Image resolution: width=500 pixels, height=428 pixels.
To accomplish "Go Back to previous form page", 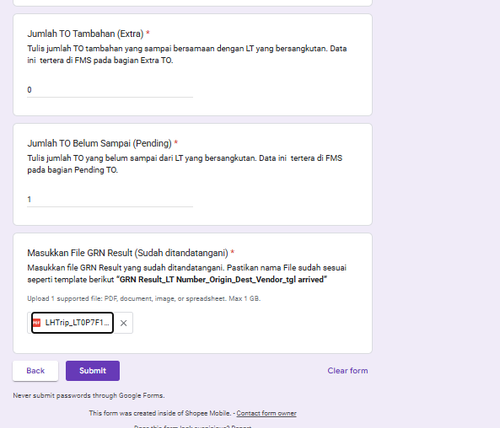I will 35,371.
